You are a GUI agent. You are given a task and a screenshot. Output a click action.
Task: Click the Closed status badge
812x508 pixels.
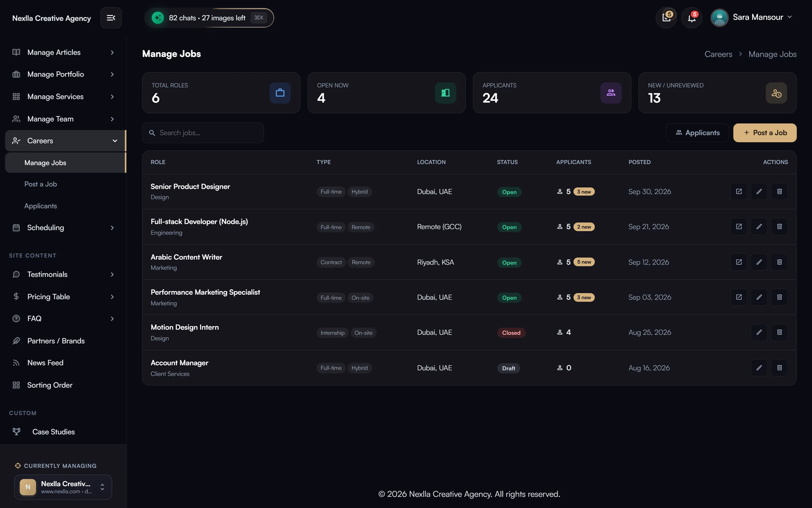[x=511, y=333]
